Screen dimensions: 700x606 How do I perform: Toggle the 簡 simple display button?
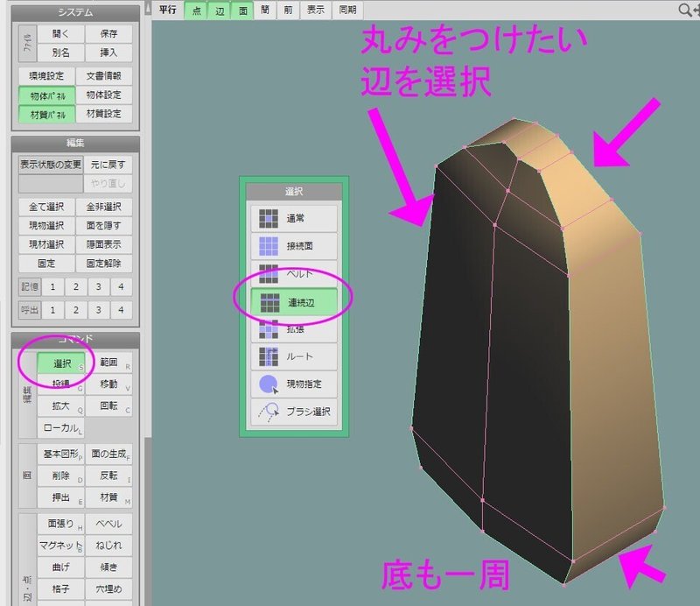coord(265,10)
